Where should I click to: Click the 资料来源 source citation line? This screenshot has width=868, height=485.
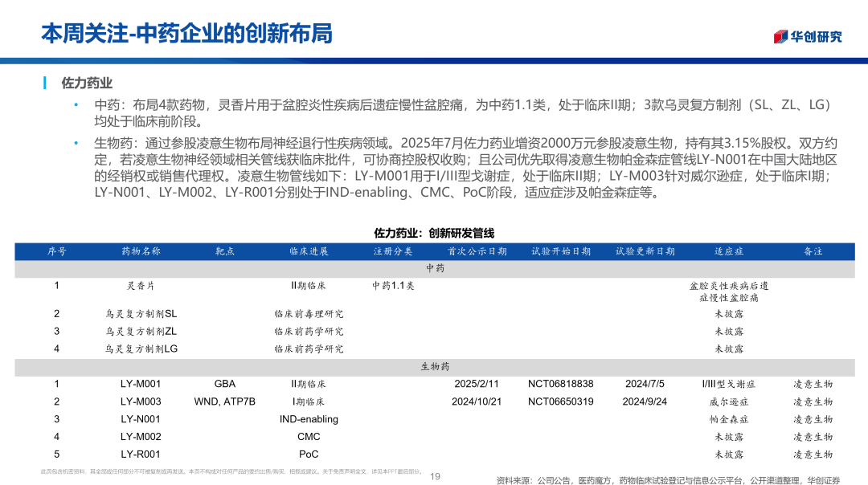pyautogui.click(x=668, y=480)
